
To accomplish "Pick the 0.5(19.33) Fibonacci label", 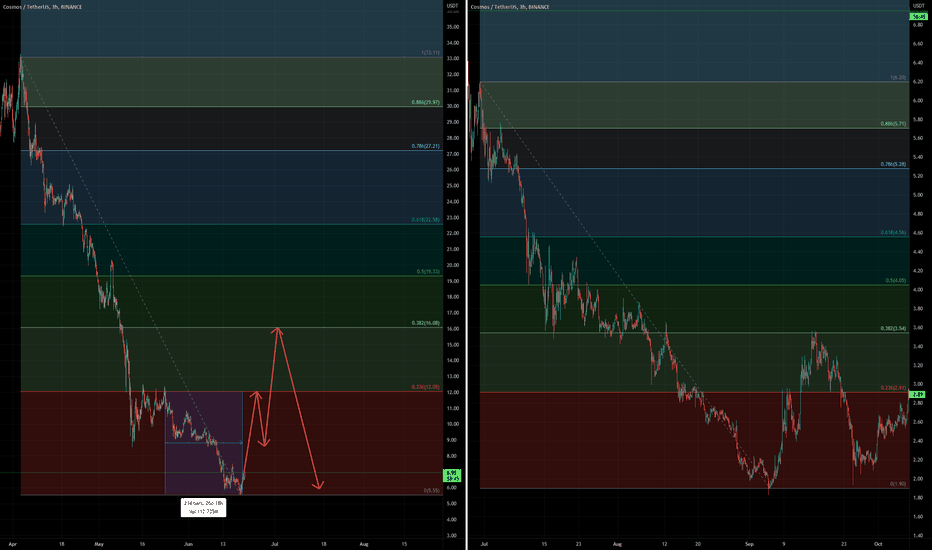I will [x=428, y=272].
